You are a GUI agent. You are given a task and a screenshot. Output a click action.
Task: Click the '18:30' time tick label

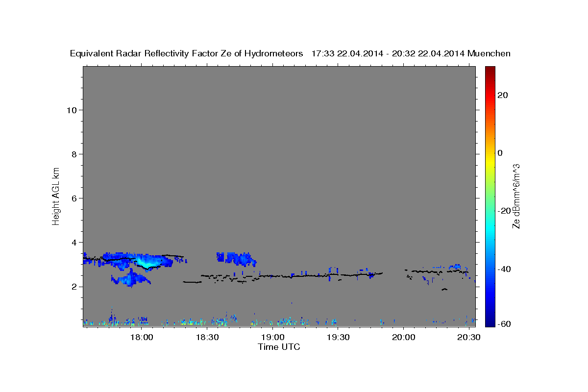(207, 337)
